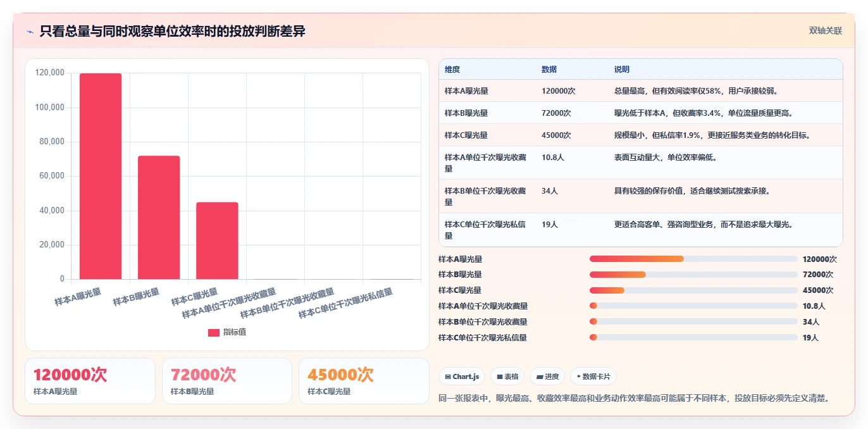This screenshot has width=868, height=429.
Task: Select the 进度 tag chip
Action: pyautogui.click(x=547, y=376)
